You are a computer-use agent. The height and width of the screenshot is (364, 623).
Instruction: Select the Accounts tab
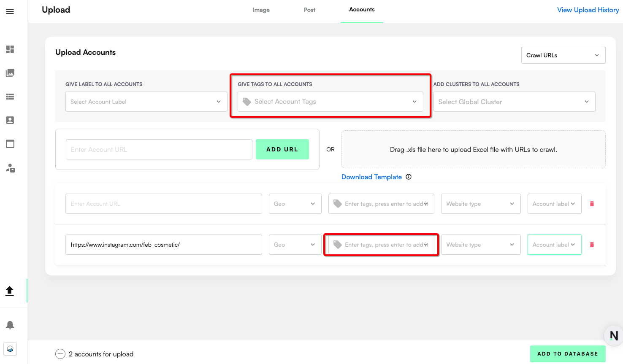pos(362,10)
